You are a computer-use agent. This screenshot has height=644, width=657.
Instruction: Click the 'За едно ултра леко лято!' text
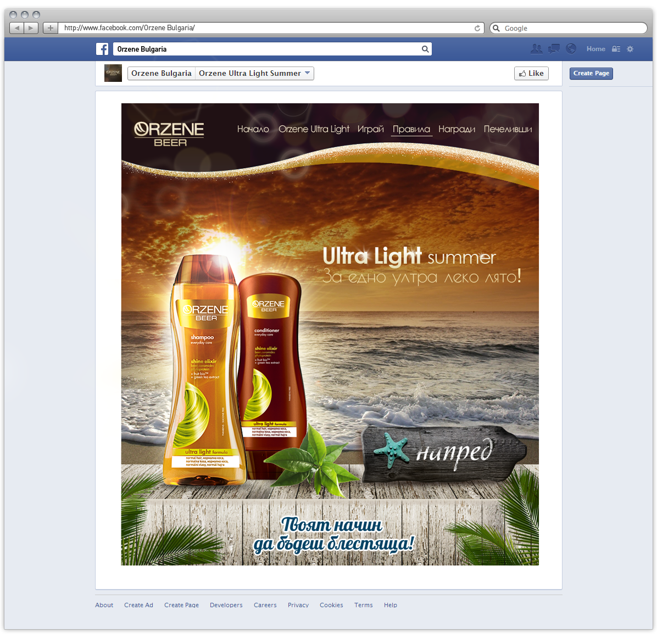click(422, 277)
